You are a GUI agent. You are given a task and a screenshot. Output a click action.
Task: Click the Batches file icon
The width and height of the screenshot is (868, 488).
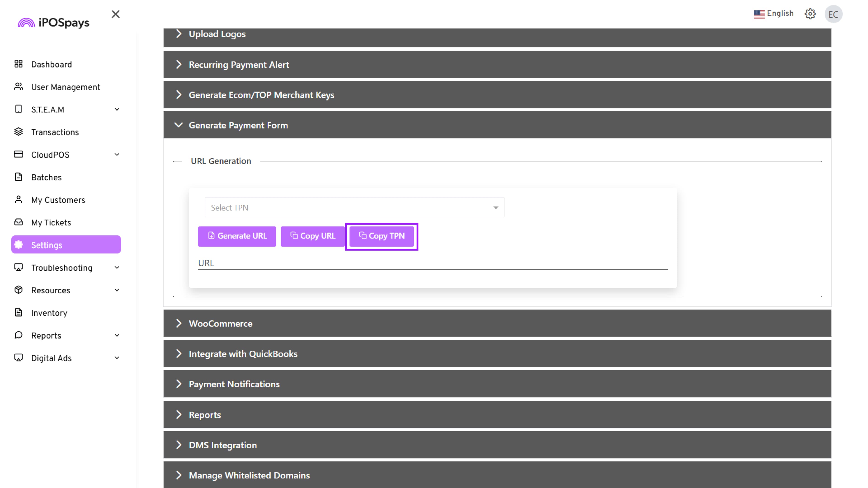(19, 177)
